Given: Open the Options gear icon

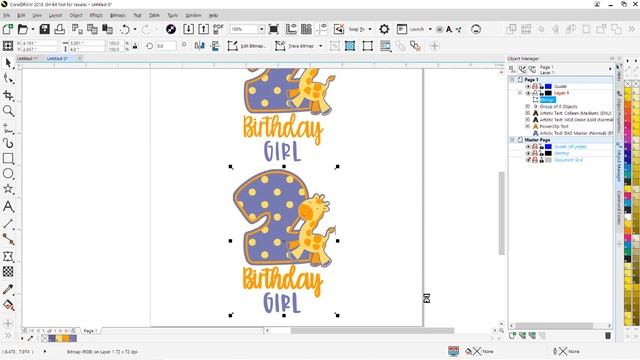Looking at the screenshot, I should point(384,29).
